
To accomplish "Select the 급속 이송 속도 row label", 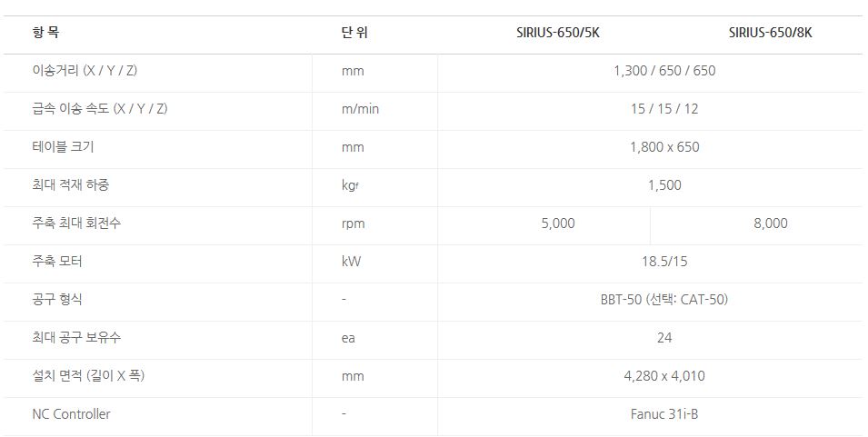I will (99, 109).
